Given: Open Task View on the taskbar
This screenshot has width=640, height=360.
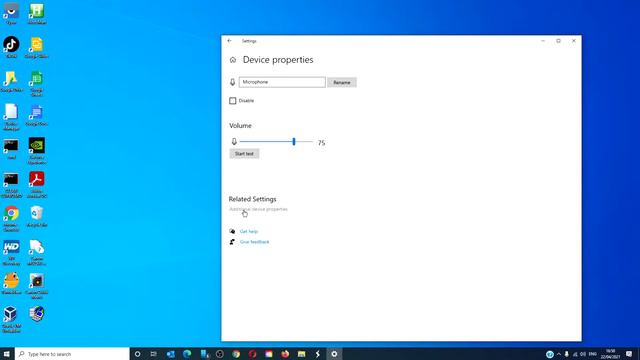Looking at the screenshot, I should 153,354.
